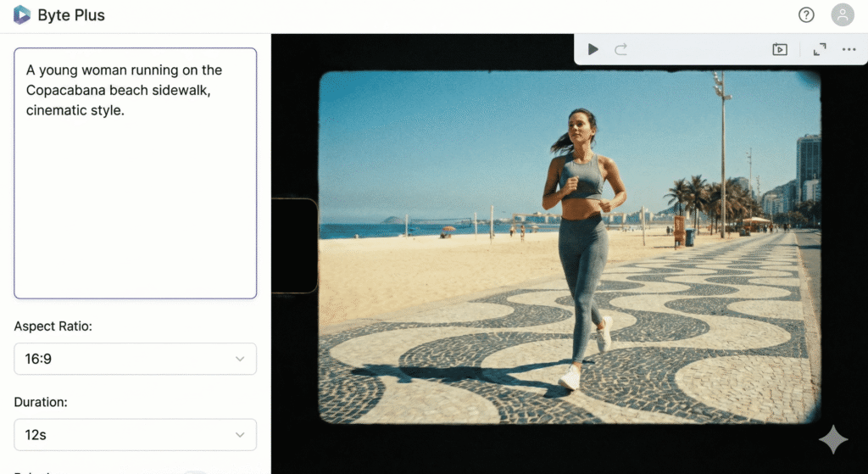Open the help question mark icon
The height and width of the screenshot is (474, 868).
coord(806,15)
